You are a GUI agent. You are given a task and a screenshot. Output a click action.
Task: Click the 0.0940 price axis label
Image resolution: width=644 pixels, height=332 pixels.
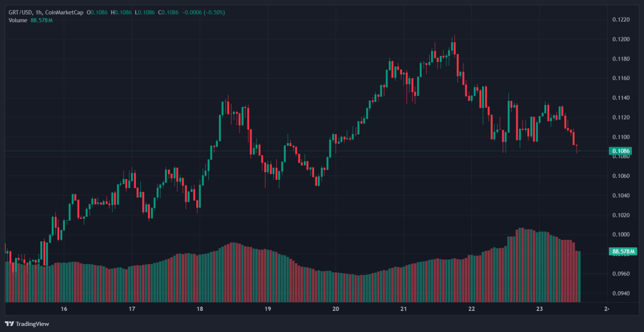[620, 293]
